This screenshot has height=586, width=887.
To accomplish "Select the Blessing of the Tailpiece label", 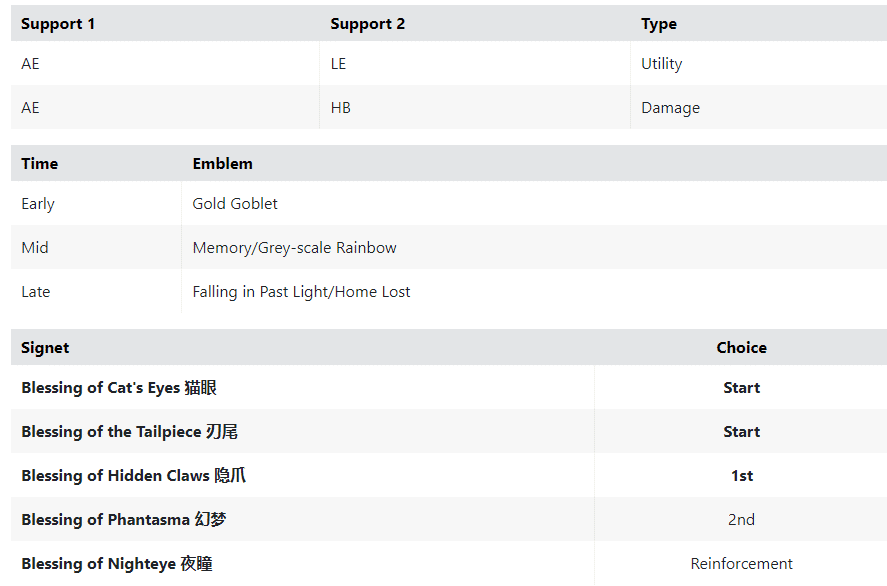I will click(129, 432).
